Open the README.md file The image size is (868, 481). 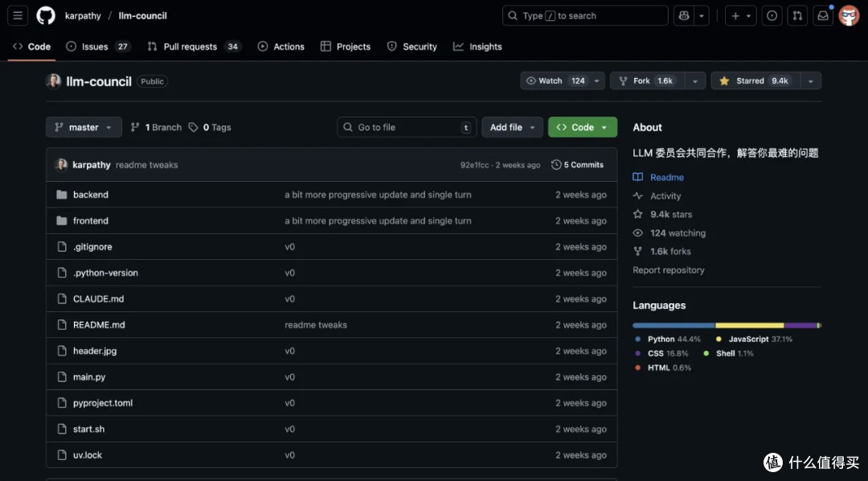(x=99, y=325)
